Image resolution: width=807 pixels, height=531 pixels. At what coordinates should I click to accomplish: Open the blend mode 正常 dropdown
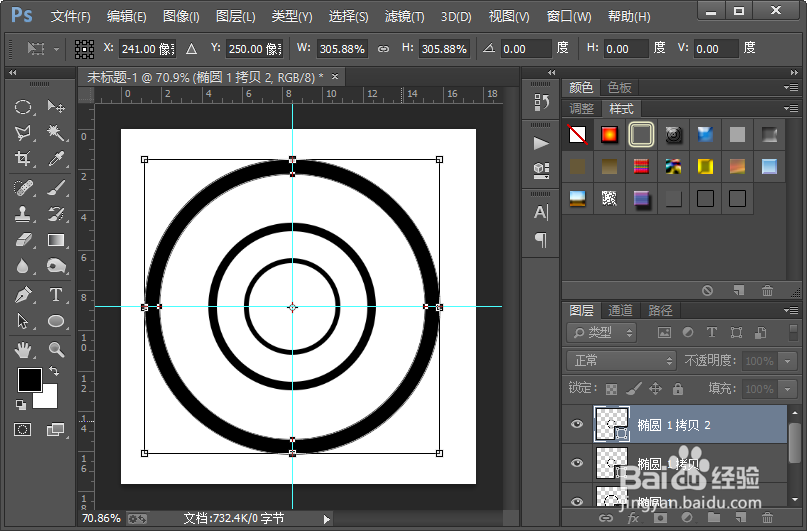click(621, 360)
